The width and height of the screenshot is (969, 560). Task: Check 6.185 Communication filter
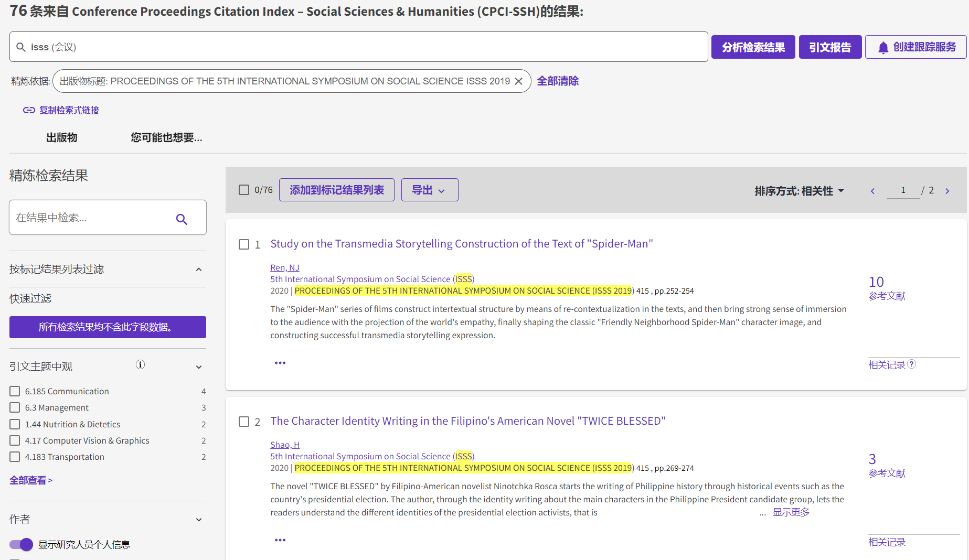pyautogui.click(x=15, y=391)
